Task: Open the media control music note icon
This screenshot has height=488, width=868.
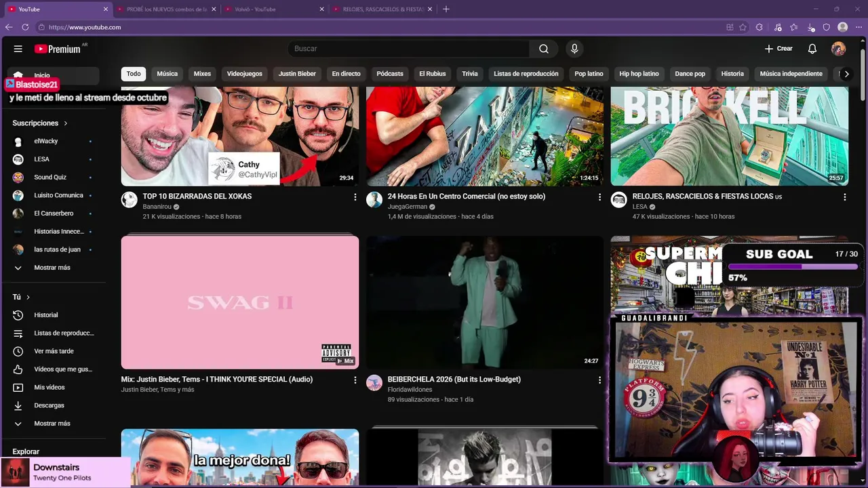Action: click(778, 27)
